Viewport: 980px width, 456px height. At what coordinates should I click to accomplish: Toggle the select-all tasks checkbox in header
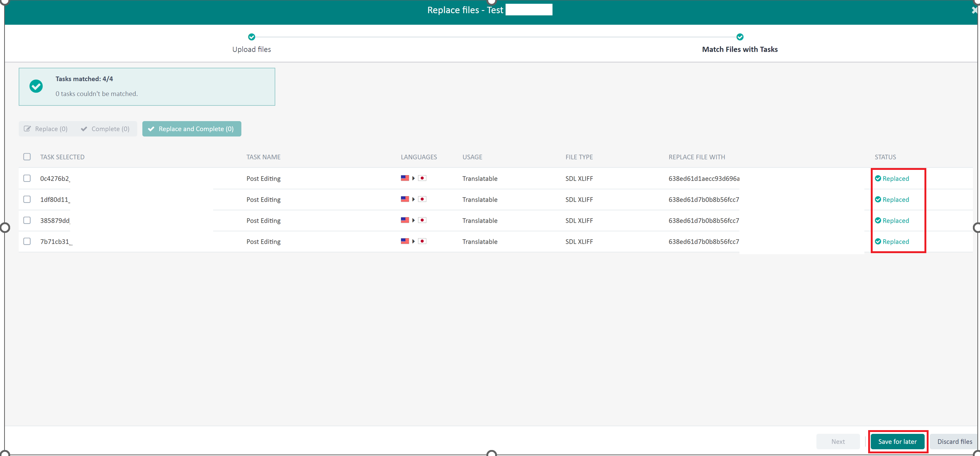tap(27, 156)
